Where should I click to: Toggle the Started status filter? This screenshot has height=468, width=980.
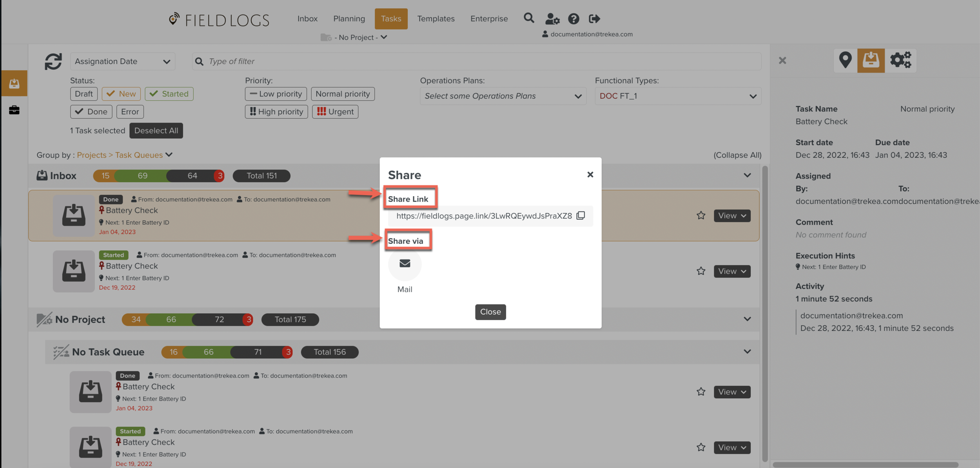point(169,94)
